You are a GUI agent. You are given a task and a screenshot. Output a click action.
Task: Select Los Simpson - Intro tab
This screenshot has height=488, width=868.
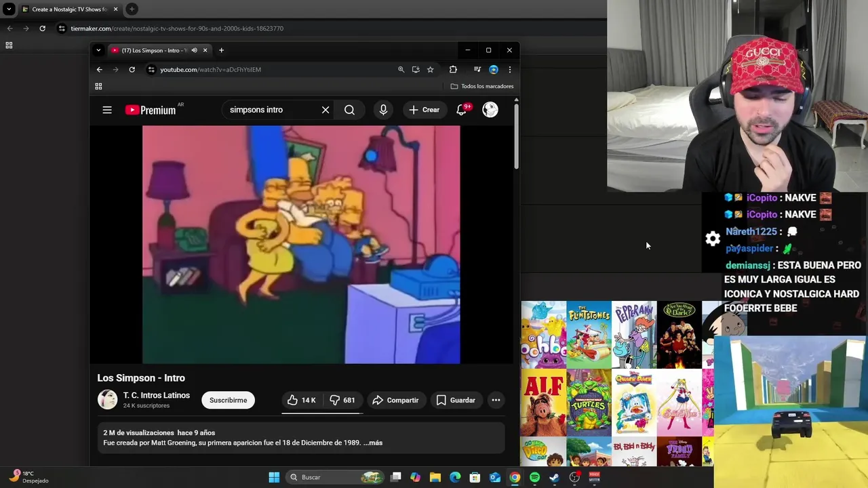coord(153,50)
